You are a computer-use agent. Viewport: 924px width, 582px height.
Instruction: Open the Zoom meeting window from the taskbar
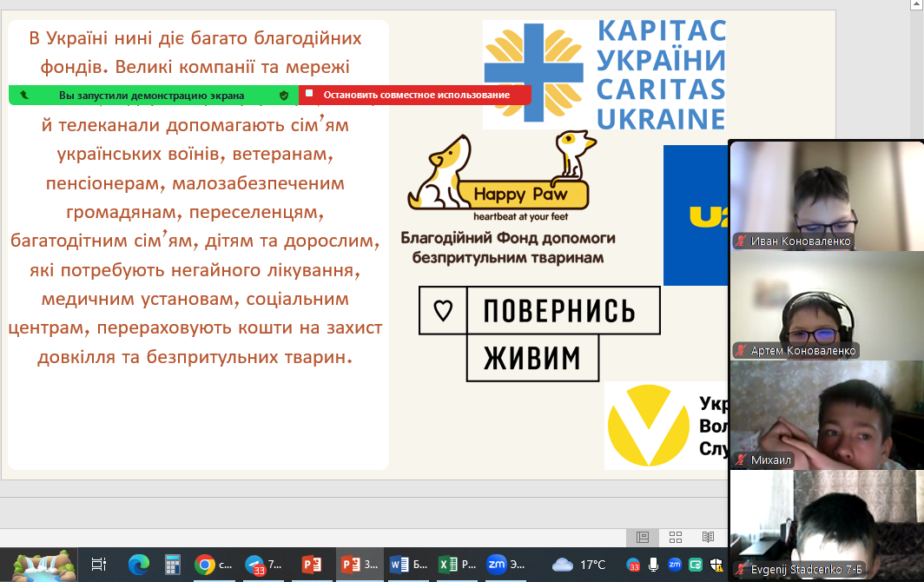505,565
